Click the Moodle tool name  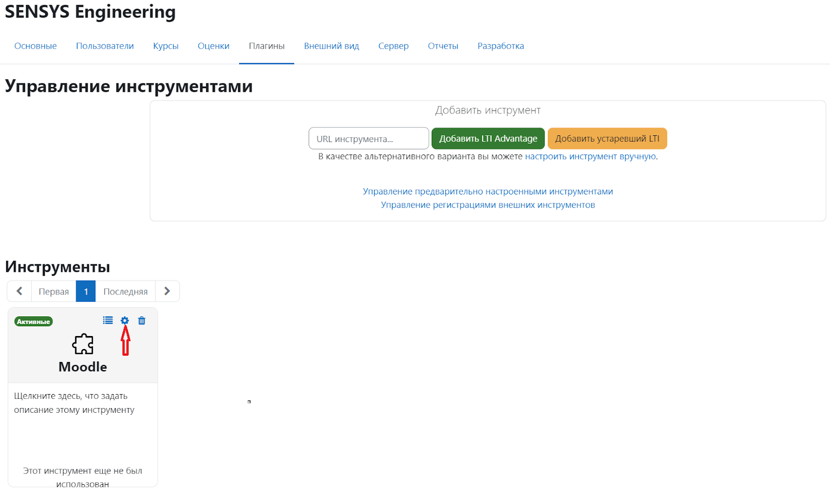(82, 367)
